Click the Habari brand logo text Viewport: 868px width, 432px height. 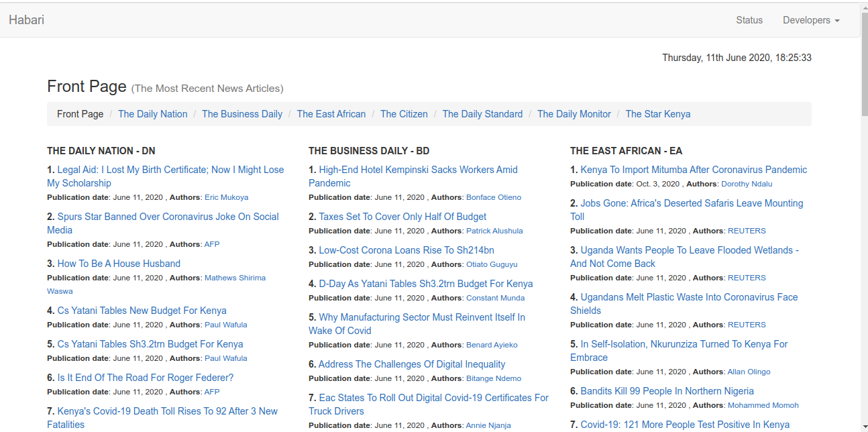point(27,19)
